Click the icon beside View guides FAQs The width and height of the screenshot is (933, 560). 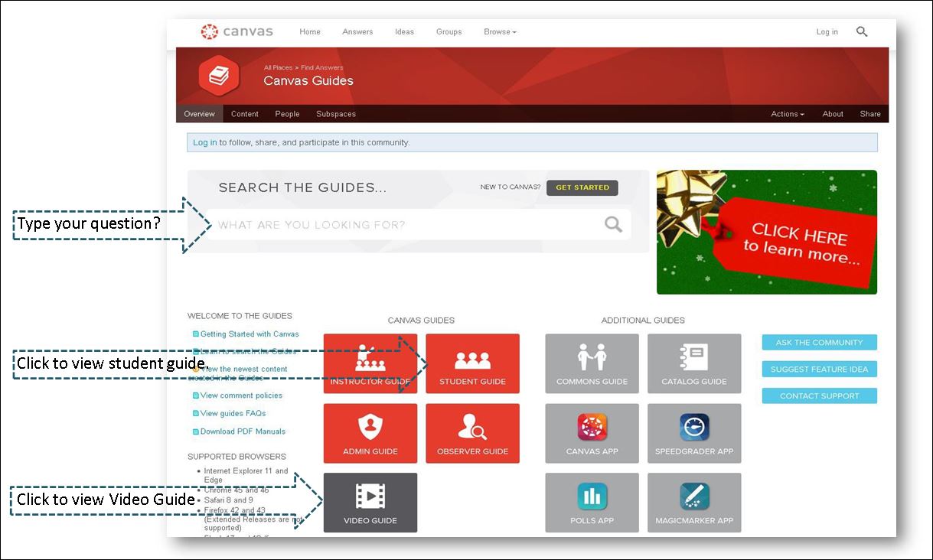coord(195,414)
